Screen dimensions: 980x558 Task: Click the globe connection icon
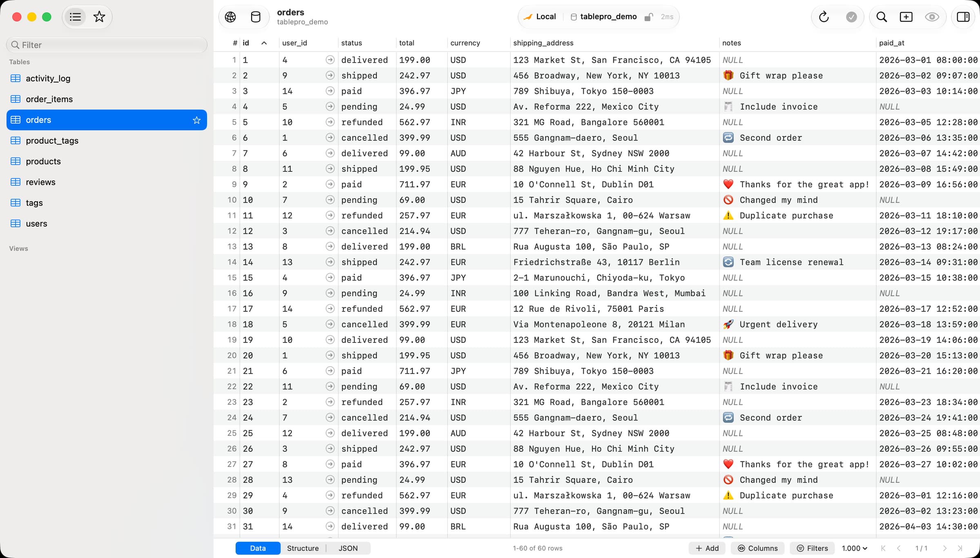[x=230, y=17]
